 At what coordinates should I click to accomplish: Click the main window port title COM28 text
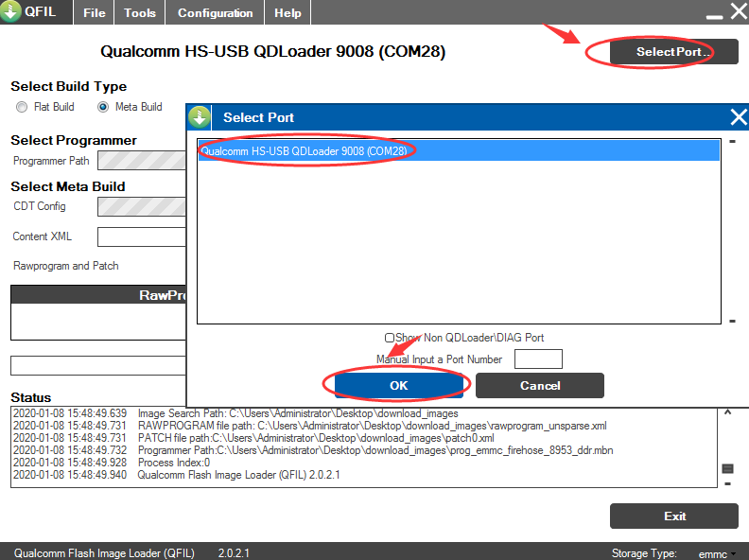(272, 51)
